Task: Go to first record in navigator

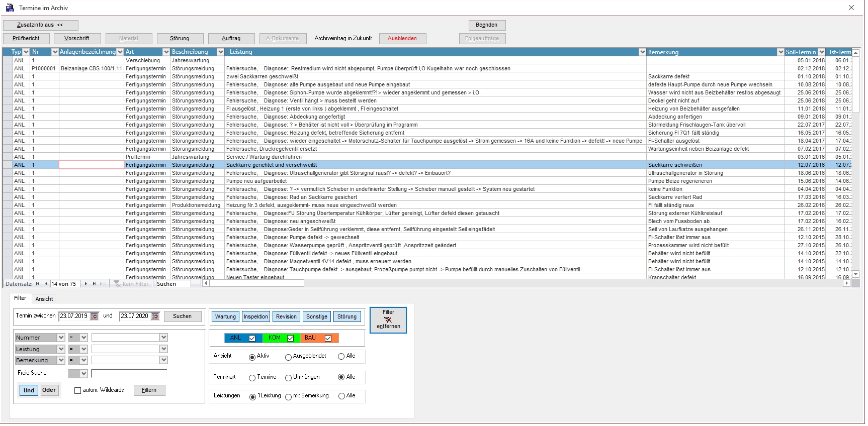Action: pos(38,284)
